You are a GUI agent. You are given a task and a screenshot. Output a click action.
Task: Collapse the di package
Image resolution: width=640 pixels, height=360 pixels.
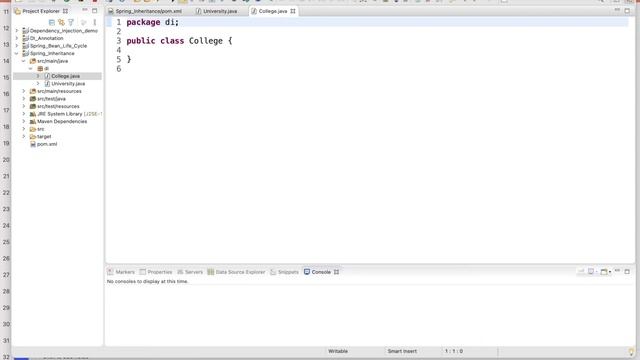tap(31, 69)
